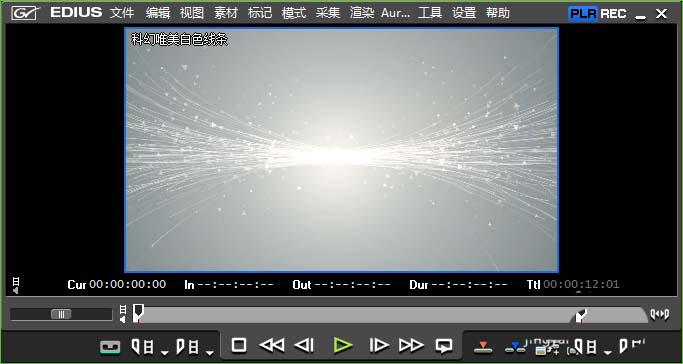The height and width of the screenshot is (364, 683).
Task: Step forward one frame
Action: point(379,345)
